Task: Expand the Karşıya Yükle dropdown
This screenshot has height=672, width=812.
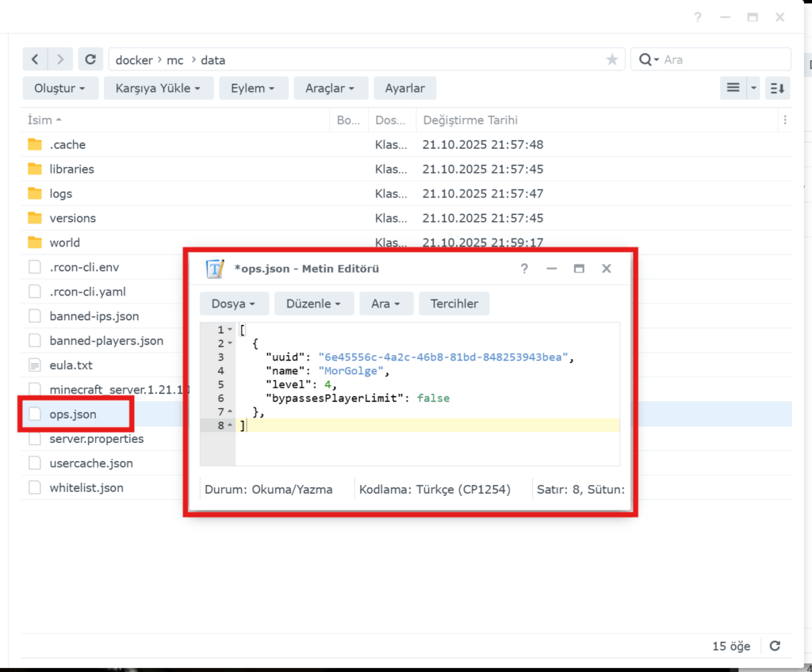Action: [159, 88]
